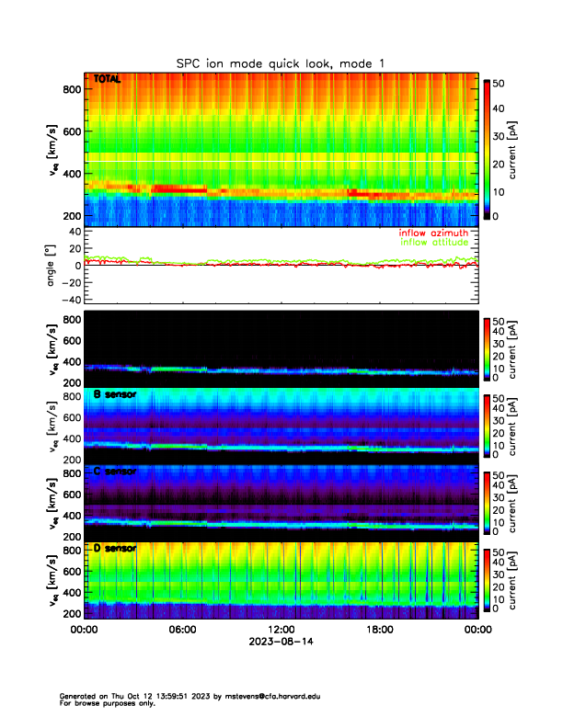Click the TOTAL panel label
563x728 pixels.
click(x=108, y=81)
